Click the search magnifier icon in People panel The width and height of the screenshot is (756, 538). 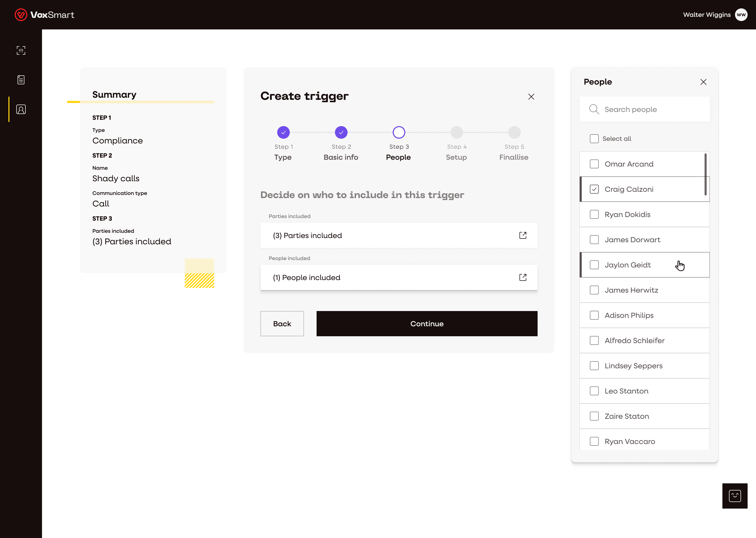pos(594,109)
